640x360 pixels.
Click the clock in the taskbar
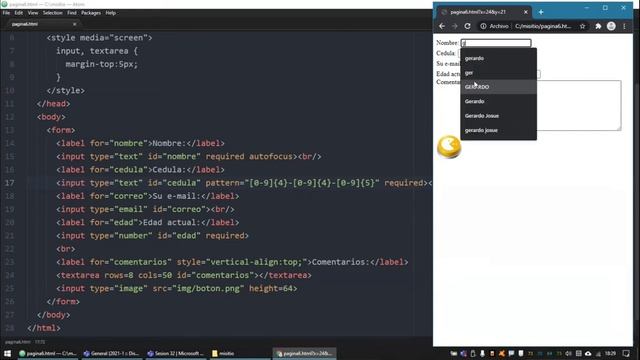click(x=611, y=353)
